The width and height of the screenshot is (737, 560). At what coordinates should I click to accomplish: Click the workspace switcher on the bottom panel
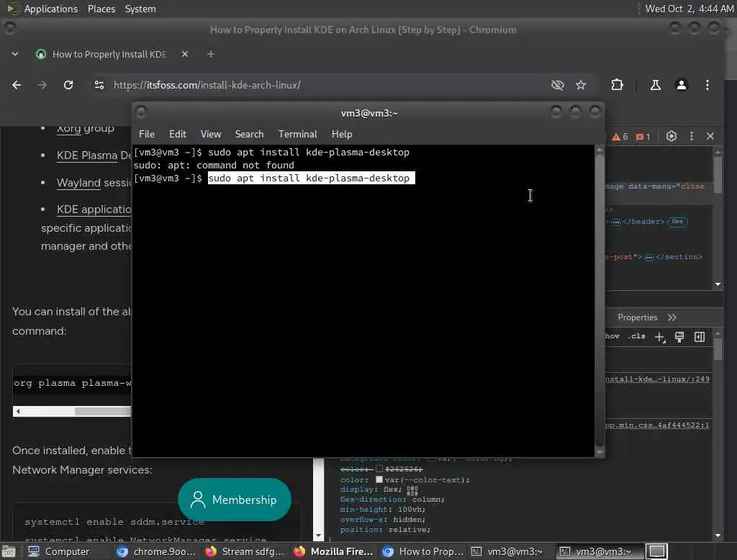(656, 551)
